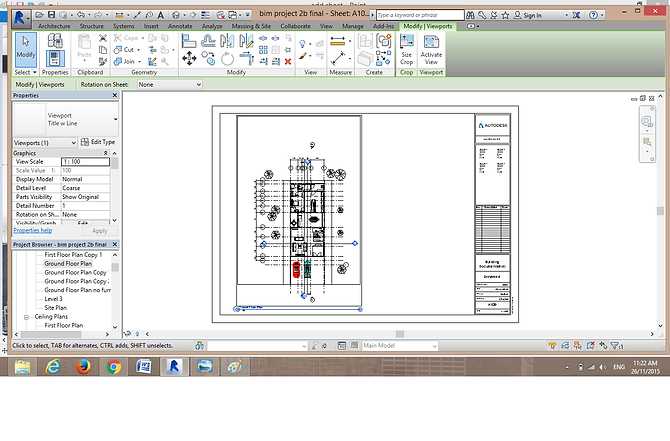Select Level 3 in Project Browser
The width and height of the screenshot is (670, 441).
53,299
